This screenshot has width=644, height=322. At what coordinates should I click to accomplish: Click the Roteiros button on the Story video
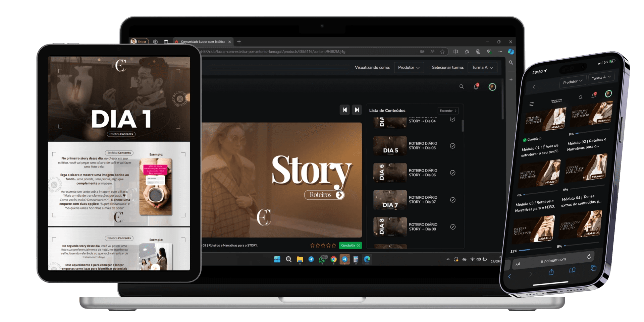click(x=325, y=195)
